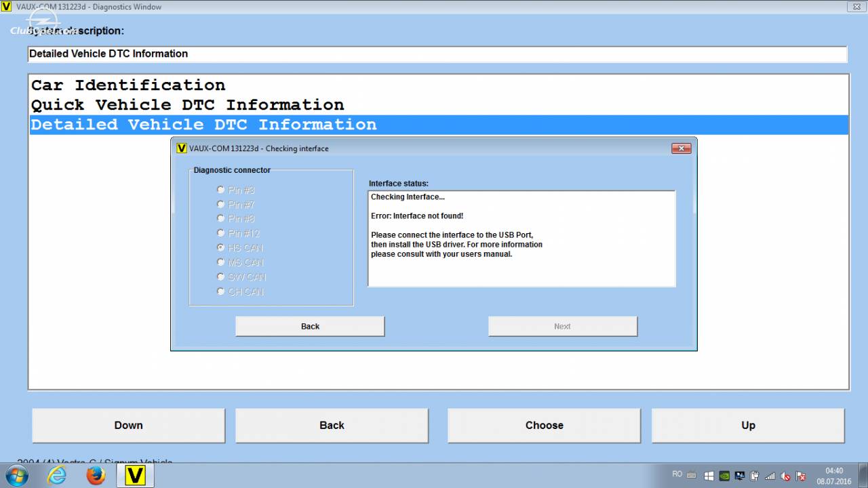Click the display monitor tray icon

point(739,476)
